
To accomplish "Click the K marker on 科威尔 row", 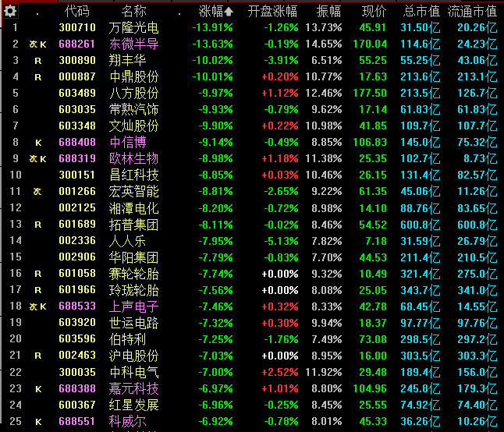I will point(37,421).
